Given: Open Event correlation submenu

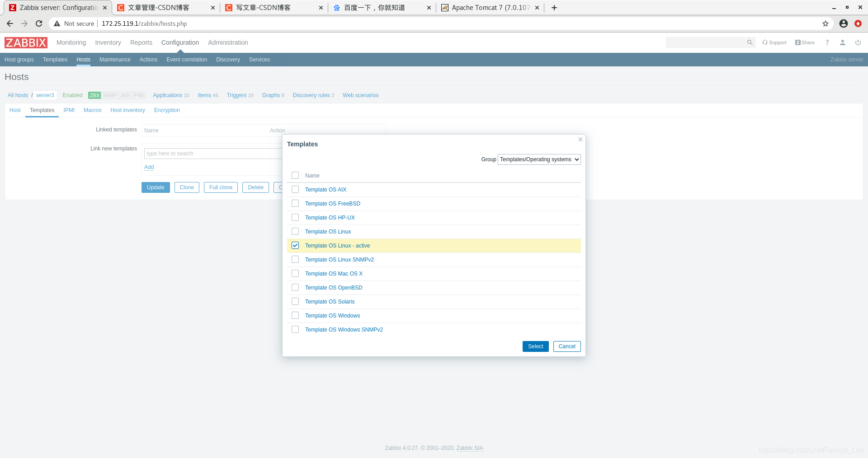Looking at the screenshot, I should tap(187, 60).
